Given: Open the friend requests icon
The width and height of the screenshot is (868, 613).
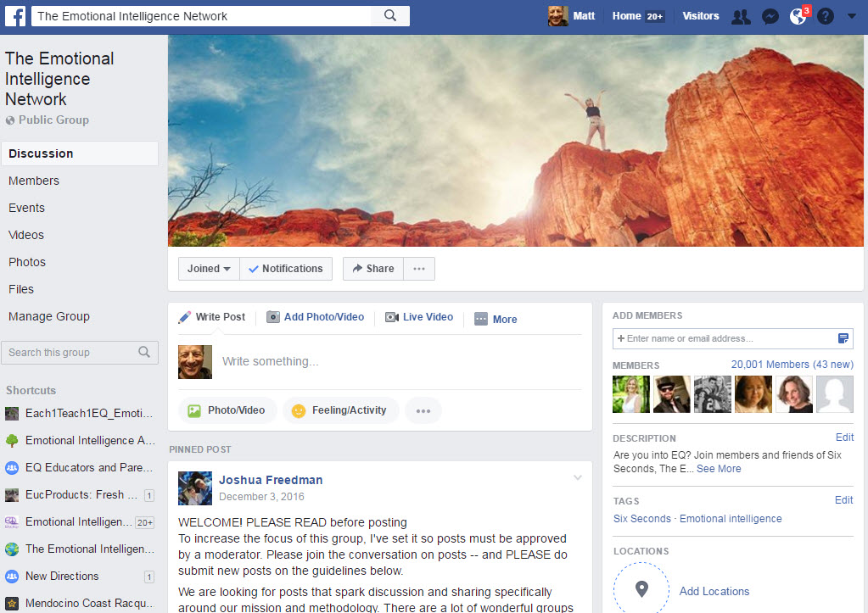Looking at the screenshot, I should click(741, 17).
